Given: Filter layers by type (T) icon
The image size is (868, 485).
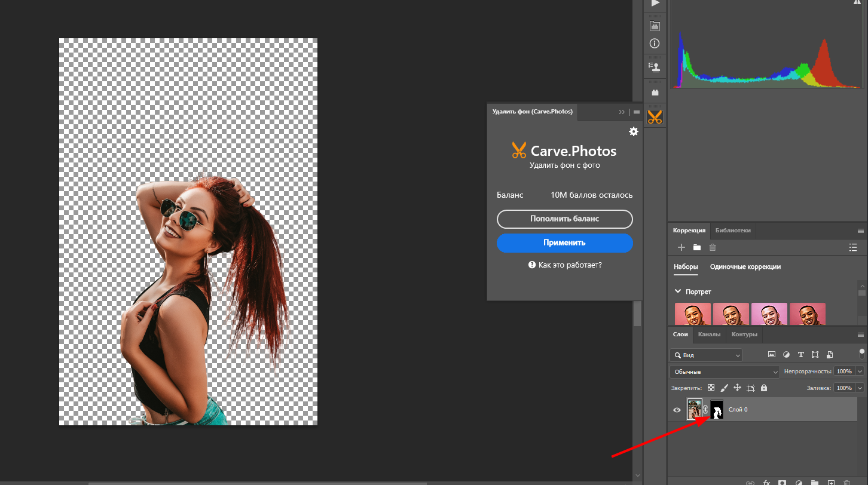Looking at the screenshot, I should (800, 354).
